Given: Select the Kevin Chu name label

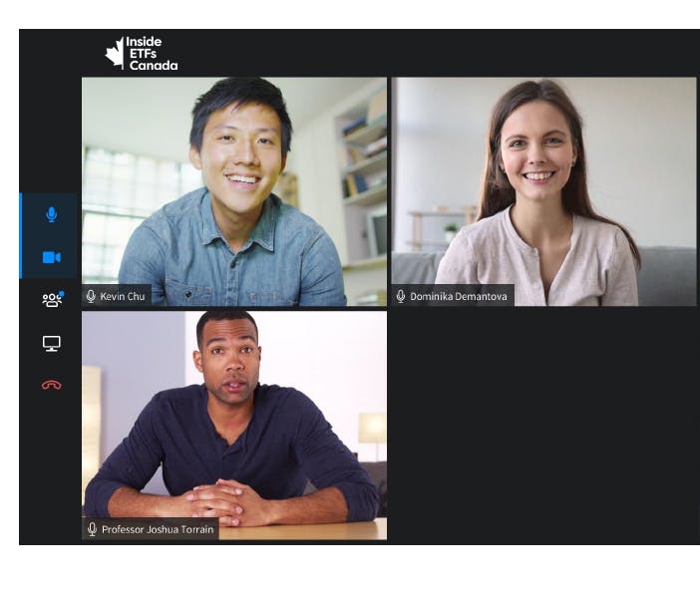Looking at the screenshot, I should tap(123, 296).
